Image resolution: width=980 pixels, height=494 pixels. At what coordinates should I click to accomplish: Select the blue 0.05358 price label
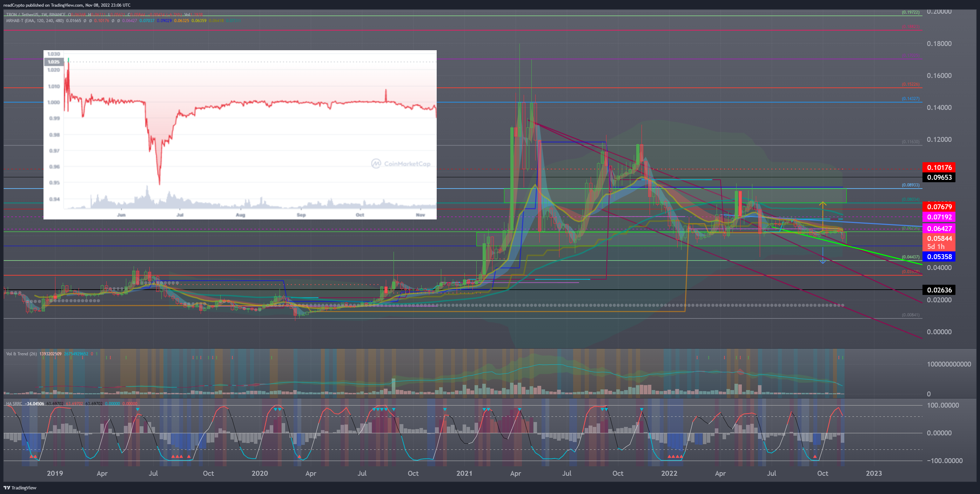coord(939,257)
